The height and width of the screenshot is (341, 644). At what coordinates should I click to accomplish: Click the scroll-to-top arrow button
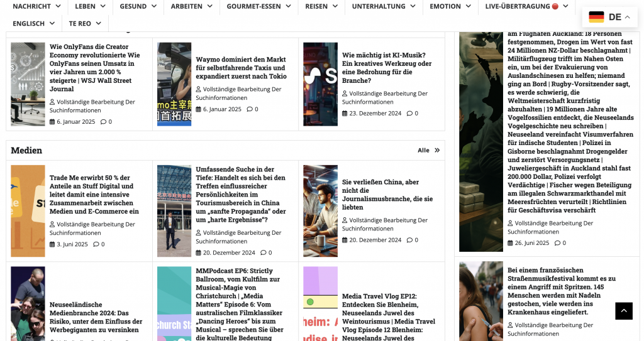623,311
